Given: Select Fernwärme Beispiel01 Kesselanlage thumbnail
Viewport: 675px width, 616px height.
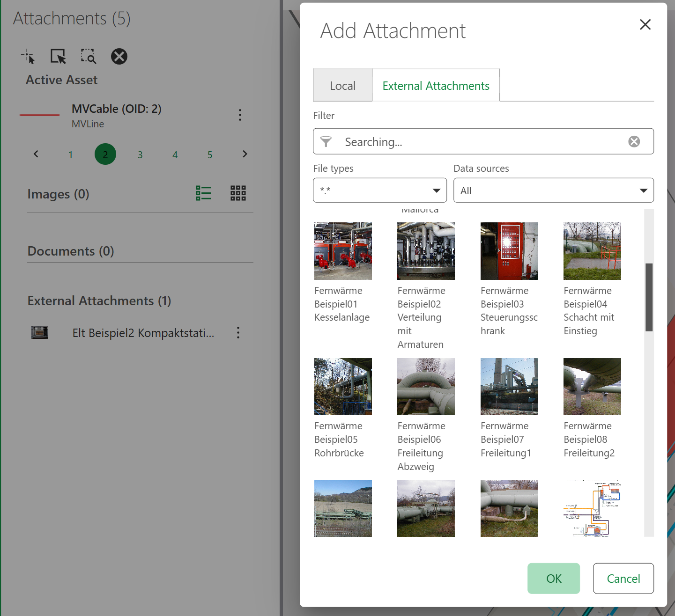Looking at the screenshot, I should pyautogui.click(x=343, y=251).
